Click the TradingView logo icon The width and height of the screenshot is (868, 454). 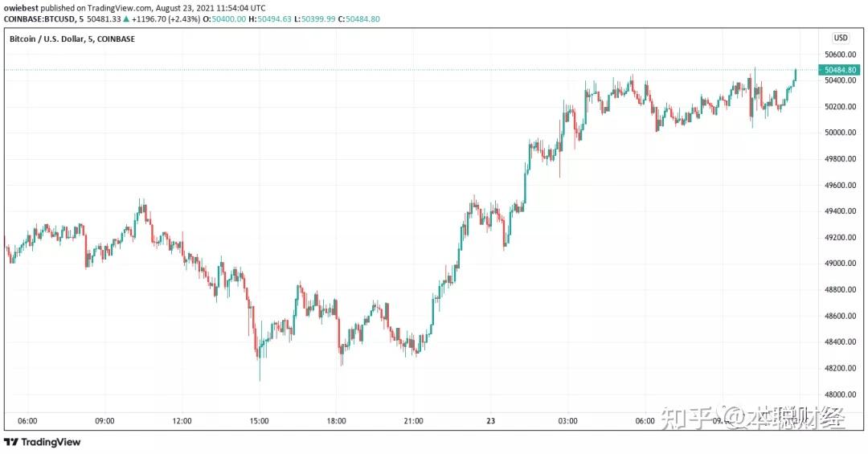10,442
